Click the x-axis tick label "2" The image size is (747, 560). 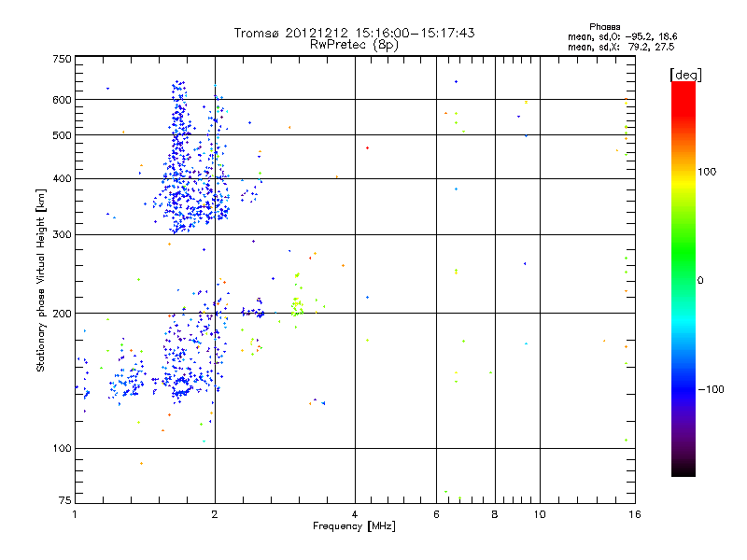pos(215,514)
